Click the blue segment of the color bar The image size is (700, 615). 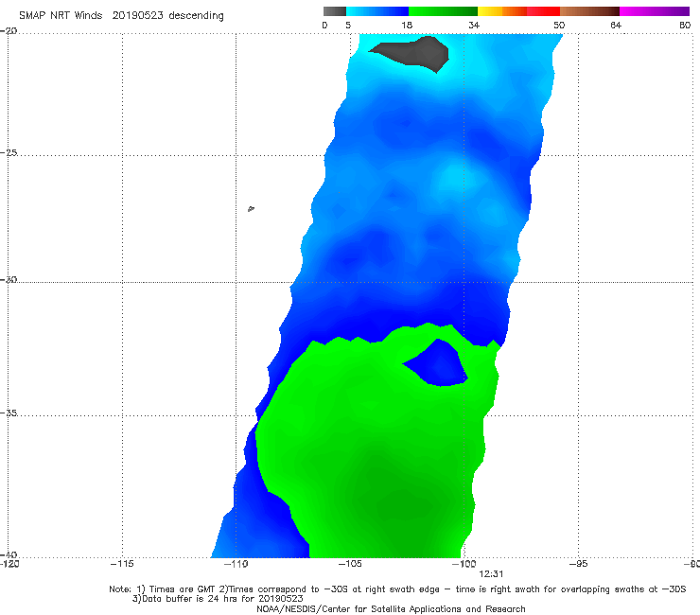point(377,11)
